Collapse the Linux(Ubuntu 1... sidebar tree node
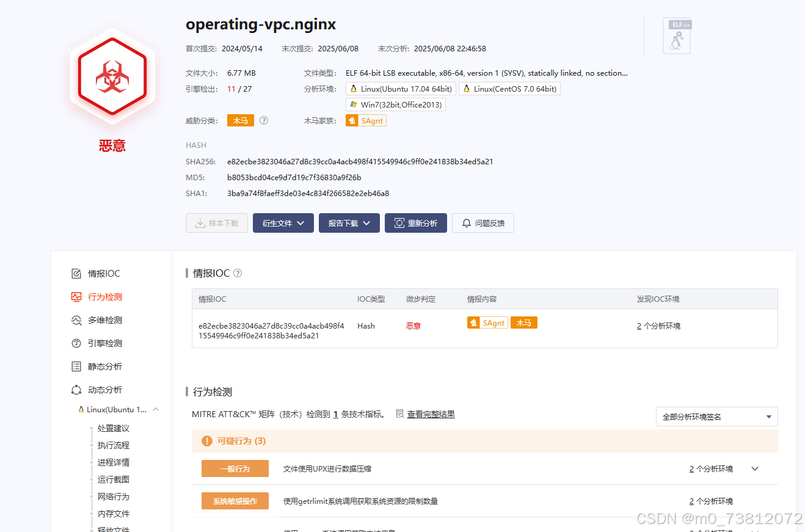This screenshot has height=532, width=805. coord(156,409)
